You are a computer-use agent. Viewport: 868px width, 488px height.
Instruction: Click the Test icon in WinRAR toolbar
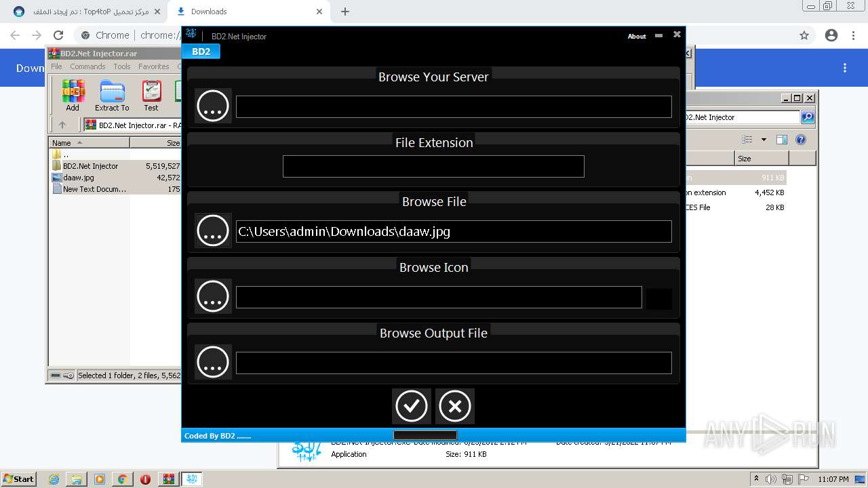(151, 96)
